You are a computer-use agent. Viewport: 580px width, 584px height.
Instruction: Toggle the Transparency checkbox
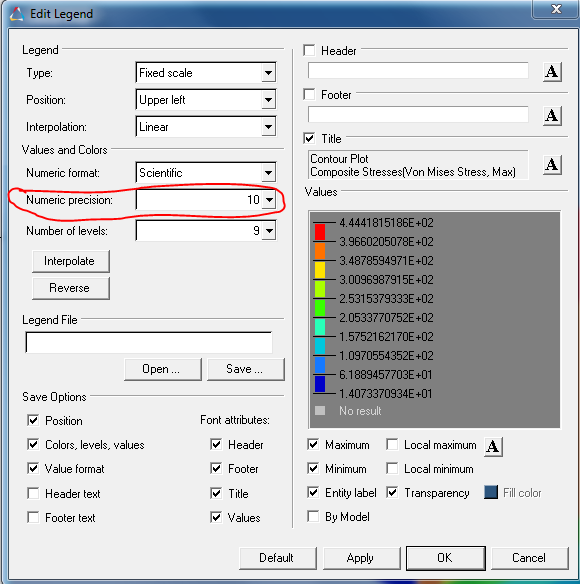click(x=392, y=492)
